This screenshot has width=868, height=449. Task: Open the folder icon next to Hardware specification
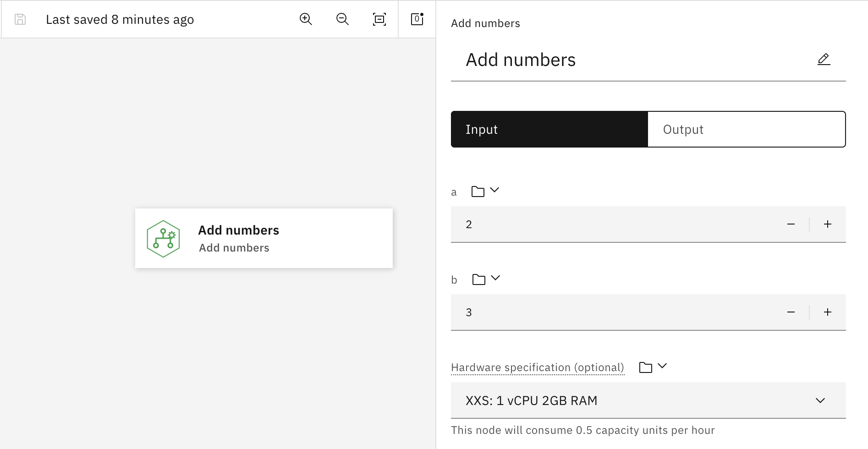tap(644, 367)
